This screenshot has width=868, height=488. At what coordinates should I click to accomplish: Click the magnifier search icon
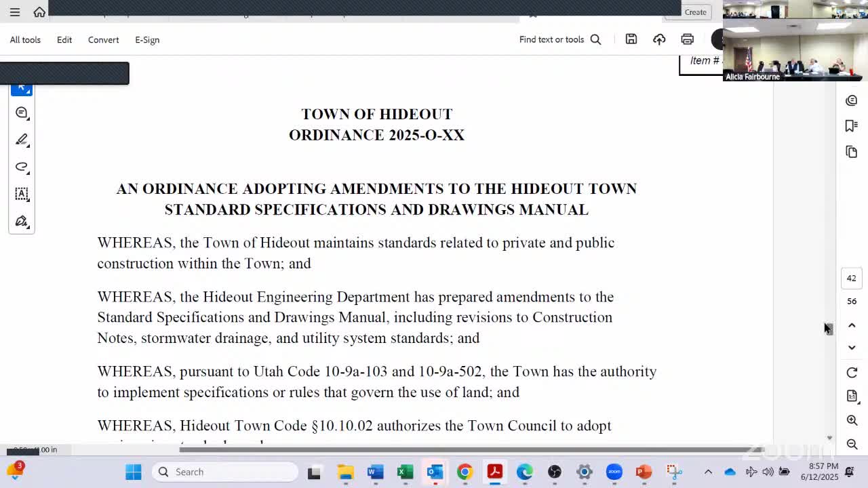click(x=595, y=39)
